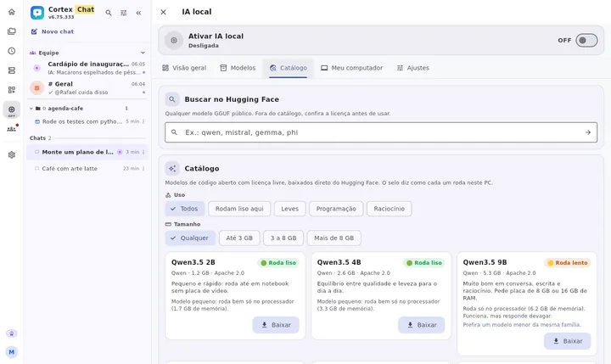
Task: Click the Qwen3.5 2B card title
Action: point(193,262)
